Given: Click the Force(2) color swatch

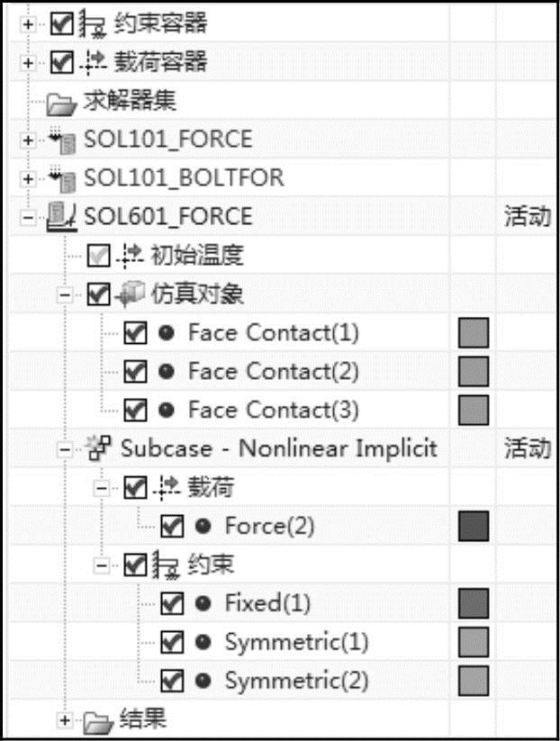Looking at the screenshot, I should pos(474,526).
